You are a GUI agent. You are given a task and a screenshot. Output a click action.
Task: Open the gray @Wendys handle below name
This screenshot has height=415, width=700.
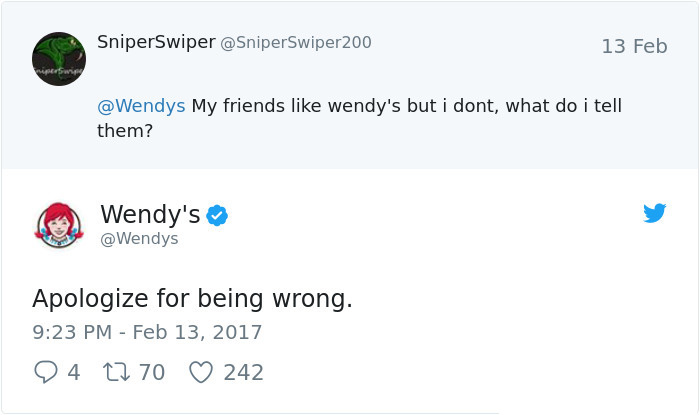[x=139, y=239]
